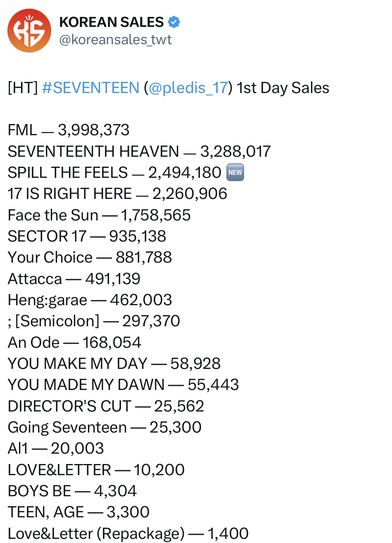The width and height of the screenshot is (392, 543).
Task: Open the KOREAN SALES display name
Action: pos(112,22)
